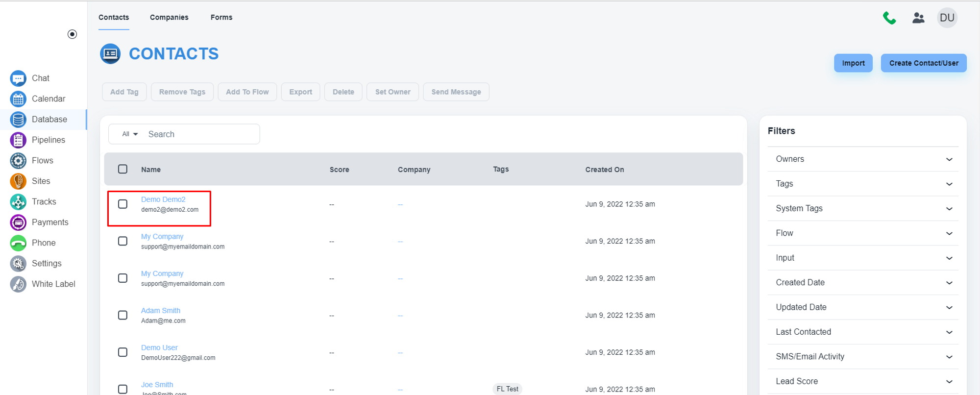Open the All search scope dropdown

coord(130,134)
